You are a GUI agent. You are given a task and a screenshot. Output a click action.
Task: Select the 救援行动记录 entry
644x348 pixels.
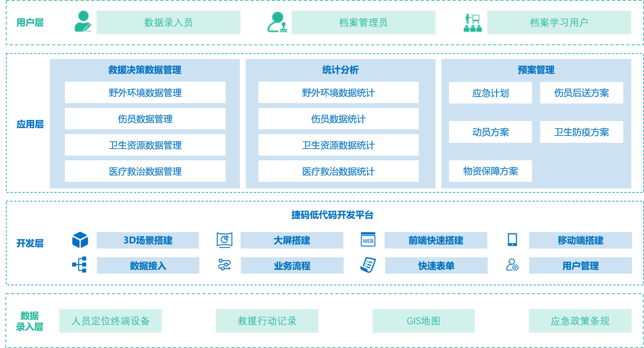coord(267,321)
